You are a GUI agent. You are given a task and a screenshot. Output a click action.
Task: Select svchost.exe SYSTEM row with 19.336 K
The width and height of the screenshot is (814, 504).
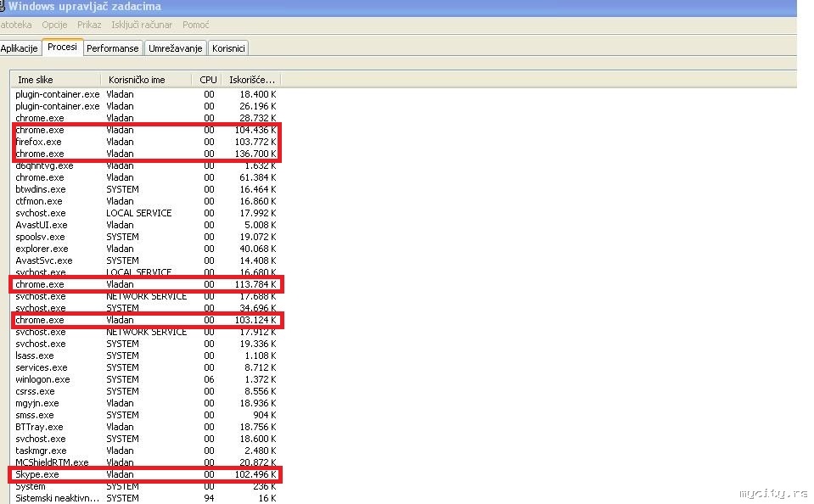(x=145, y=344)
